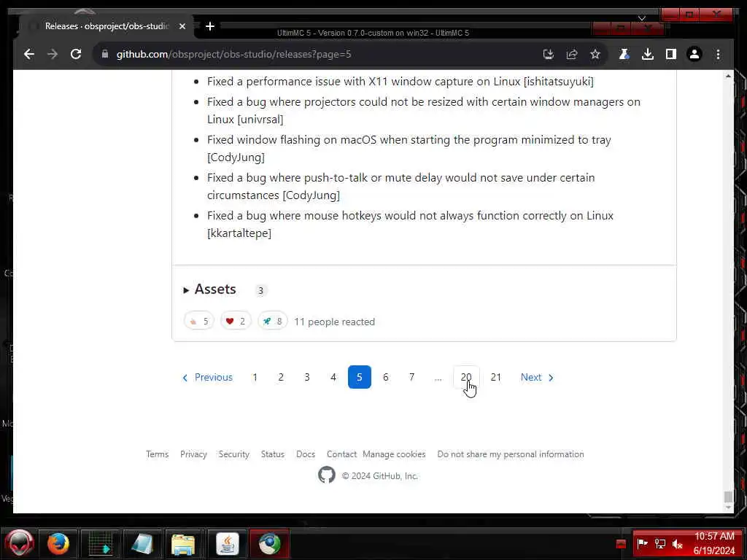Go to releases page 6
The width and height of the screenshot is (747, 560).
pos(386,377)
